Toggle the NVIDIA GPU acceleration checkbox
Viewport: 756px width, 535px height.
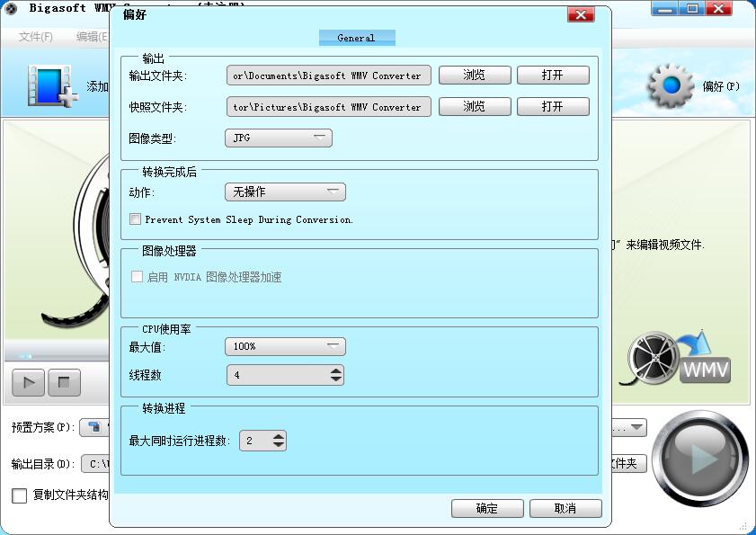pos(137,276)
